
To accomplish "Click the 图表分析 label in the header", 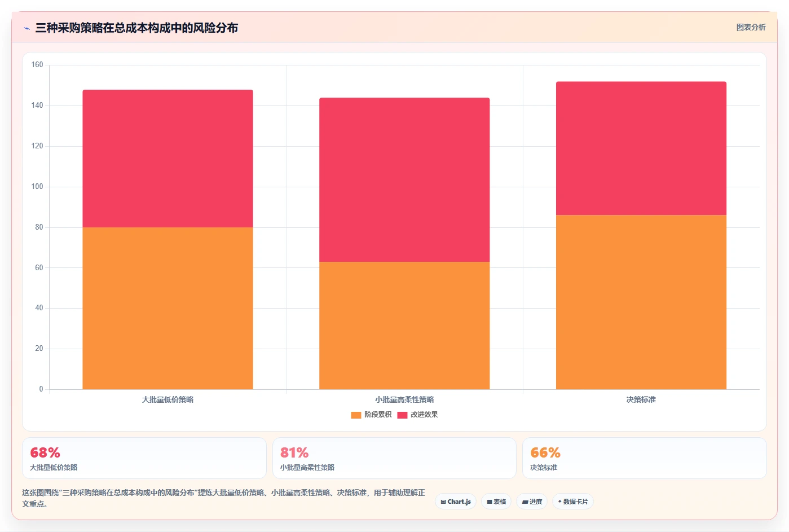I will [751, 27].
